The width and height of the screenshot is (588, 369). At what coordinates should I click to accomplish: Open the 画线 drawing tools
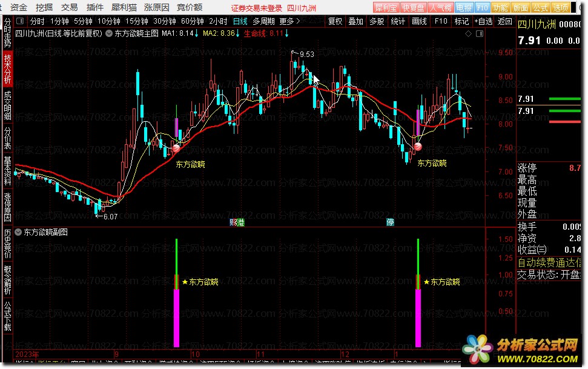coord(419,21)
